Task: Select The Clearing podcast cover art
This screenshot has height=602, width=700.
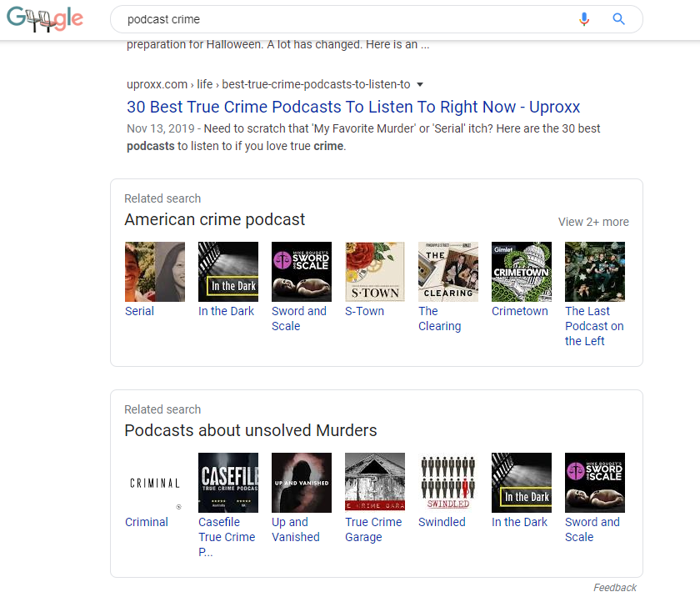Action: [447, 272]
